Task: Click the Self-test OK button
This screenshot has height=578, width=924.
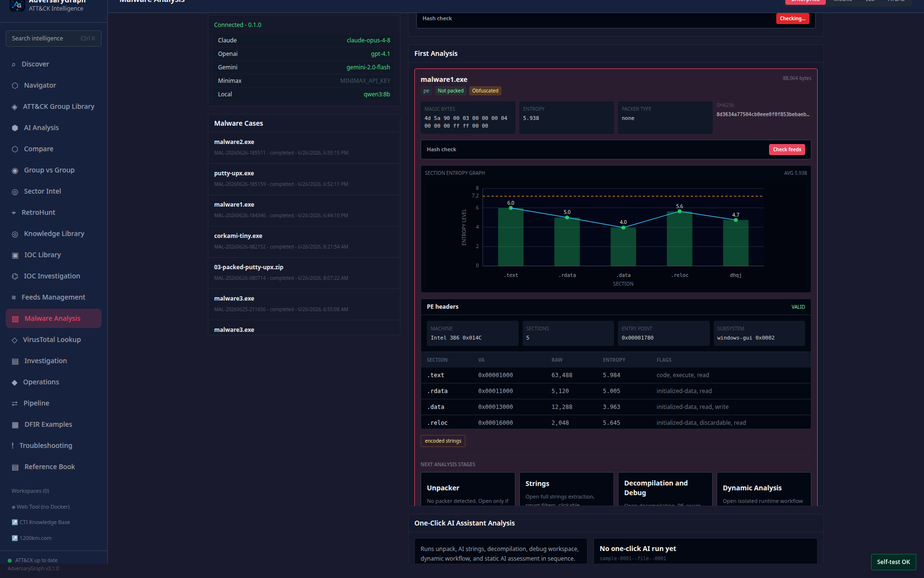Action: pyautogui.click(x=893, y=562)
